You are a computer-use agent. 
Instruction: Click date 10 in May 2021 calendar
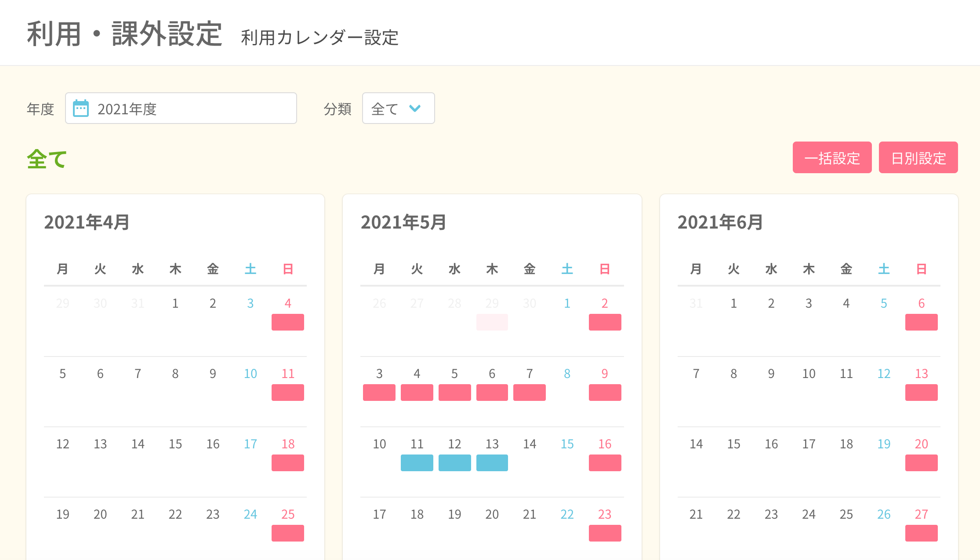[379, 444]
